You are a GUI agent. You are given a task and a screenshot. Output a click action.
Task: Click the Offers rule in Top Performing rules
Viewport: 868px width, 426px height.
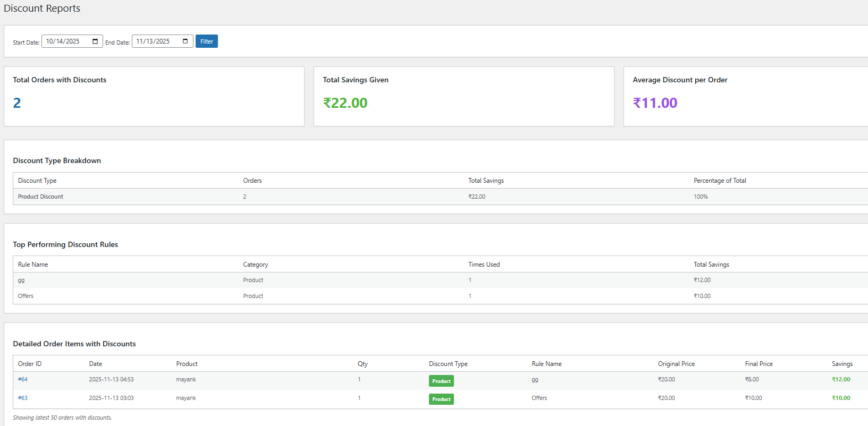point(26,296)
